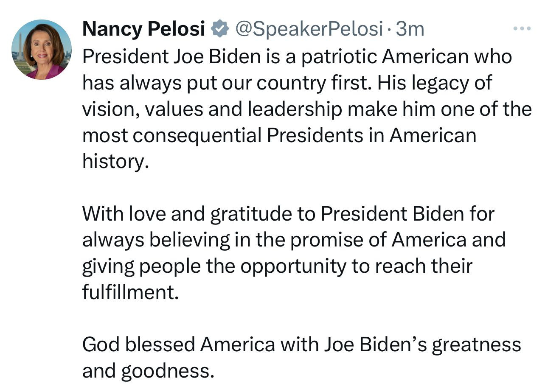Open the three-dot more options menu
The image size is (545, 392).
pos(522,29)
